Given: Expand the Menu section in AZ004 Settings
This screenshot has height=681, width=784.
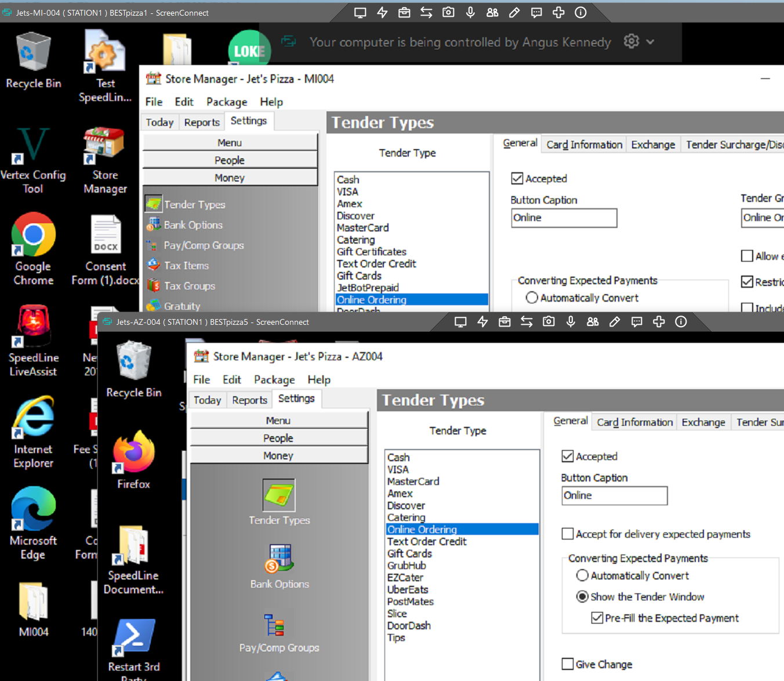Looking at the screenshot, I should [x=278, y=421].
